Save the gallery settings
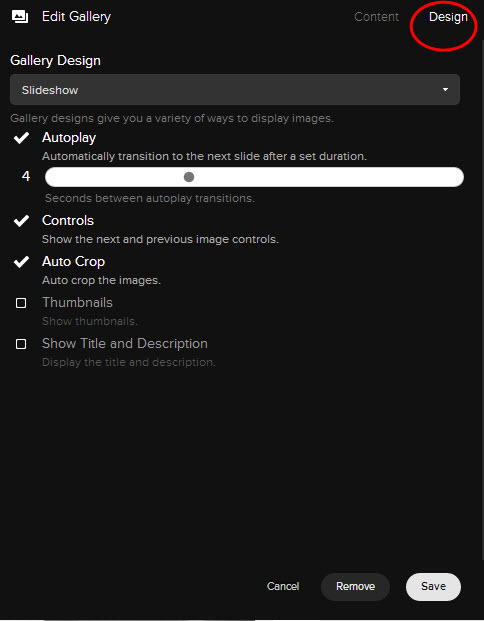 coord(433,587)
